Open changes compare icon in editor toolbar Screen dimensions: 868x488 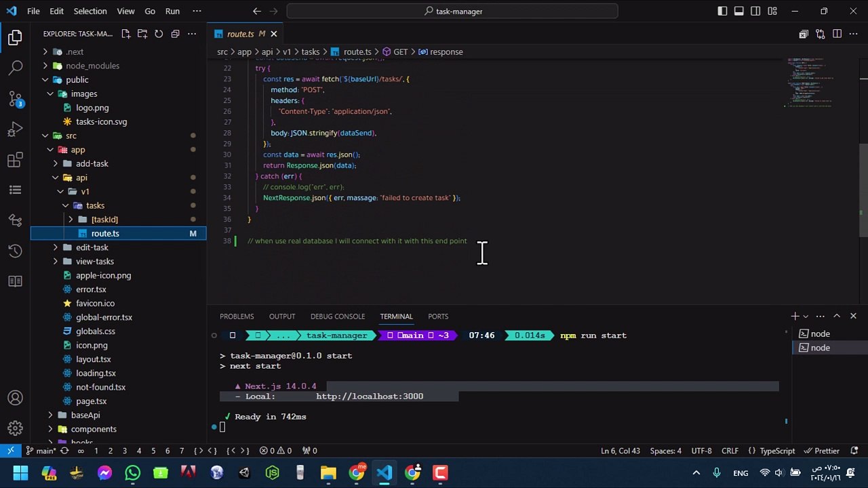[x=820, y=34]
